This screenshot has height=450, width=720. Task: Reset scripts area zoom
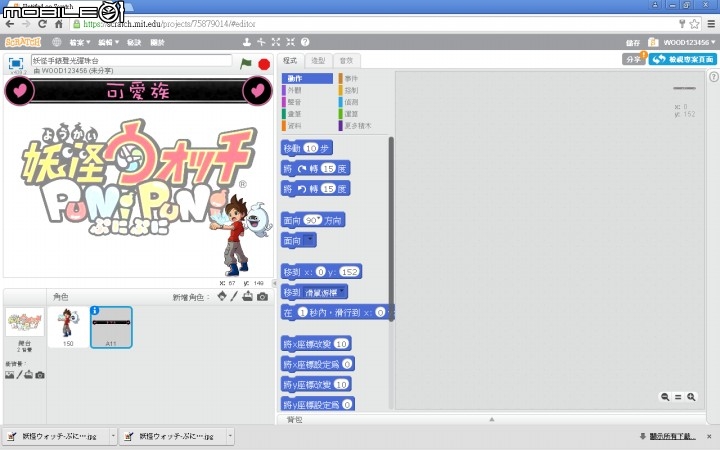click(678, 397)
